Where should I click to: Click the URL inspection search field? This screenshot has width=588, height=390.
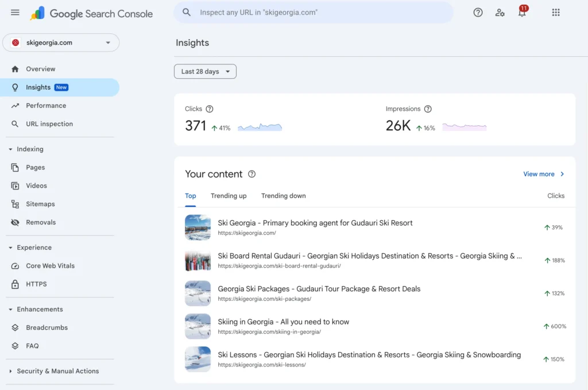(313, 11)
